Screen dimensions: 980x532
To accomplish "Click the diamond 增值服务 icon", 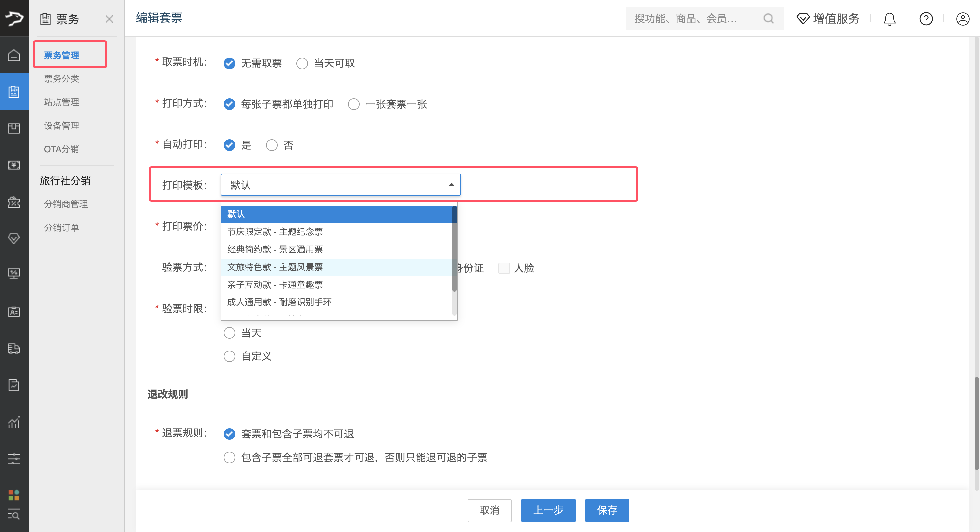I will (803, 18).
